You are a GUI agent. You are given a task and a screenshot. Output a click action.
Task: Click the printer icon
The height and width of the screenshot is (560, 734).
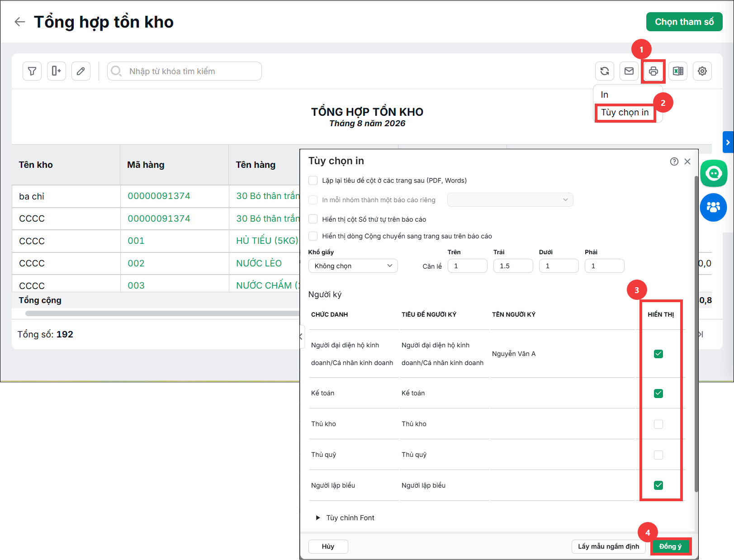pyautogui.click(x=653, y=71)
